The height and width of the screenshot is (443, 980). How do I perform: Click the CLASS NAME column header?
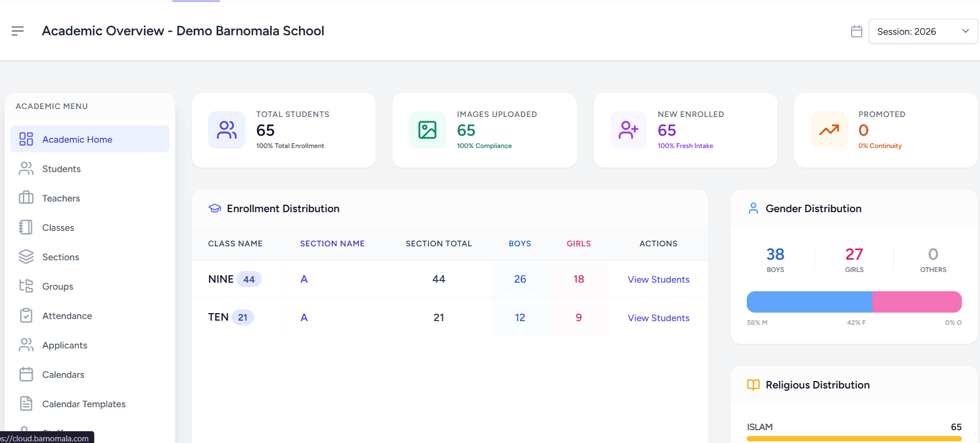click(x=235, y=244)
